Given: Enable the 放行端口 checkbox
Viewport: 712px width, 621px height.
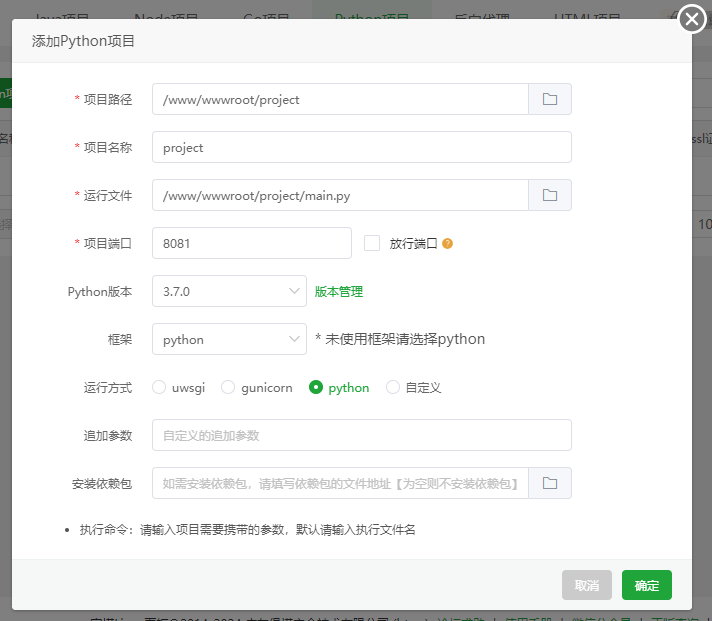Looking at the screenshot, I should (372, 243).
